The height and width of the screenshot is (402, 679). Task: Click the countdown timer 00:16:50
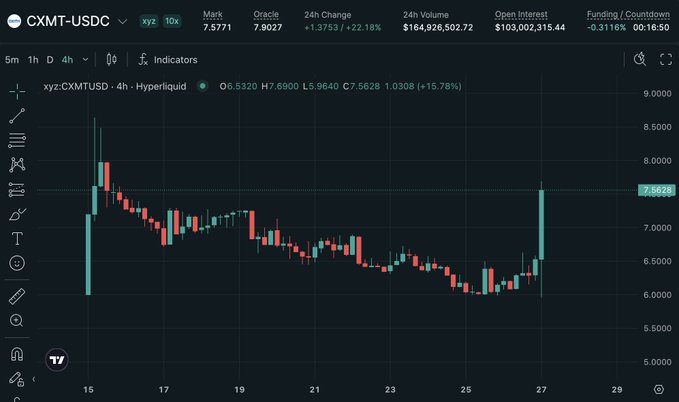pos(651,27)
